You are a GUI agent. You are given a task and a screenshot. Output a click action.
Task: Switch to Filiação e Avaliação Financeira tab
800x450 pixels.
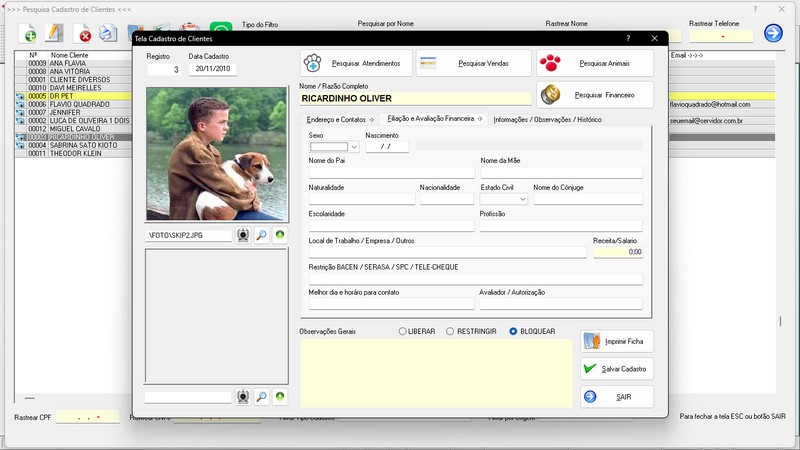(x=435, y=118)
